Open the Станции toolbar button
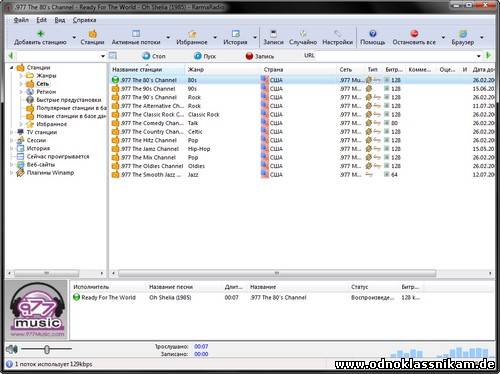 [92, 37]
